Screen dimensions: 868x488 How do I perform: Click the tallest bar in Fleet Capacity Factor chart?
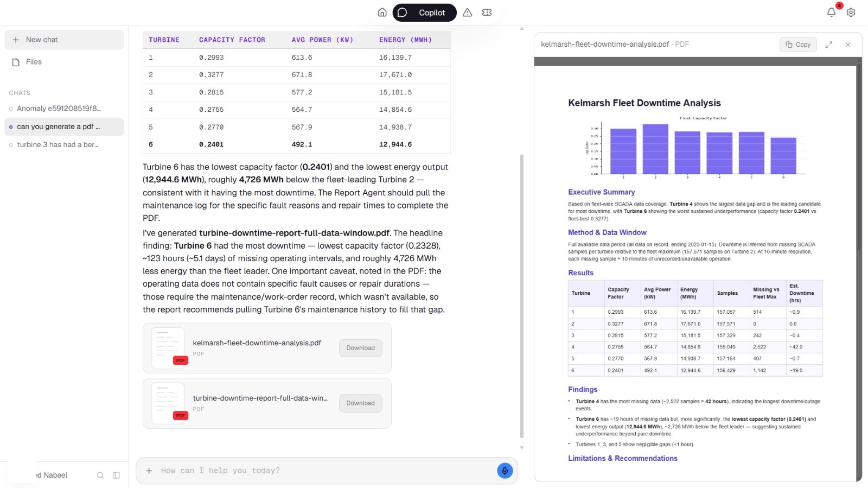click(655, 149)
